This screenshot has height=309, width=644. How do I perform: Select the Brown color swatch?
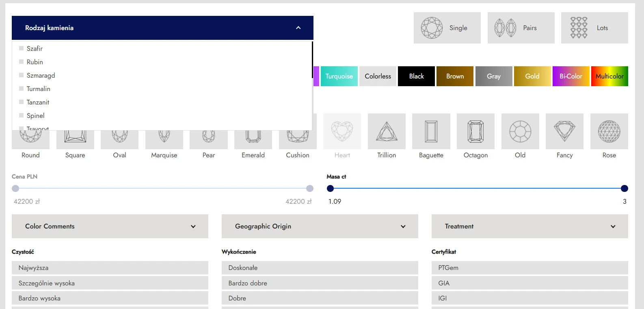455,76
